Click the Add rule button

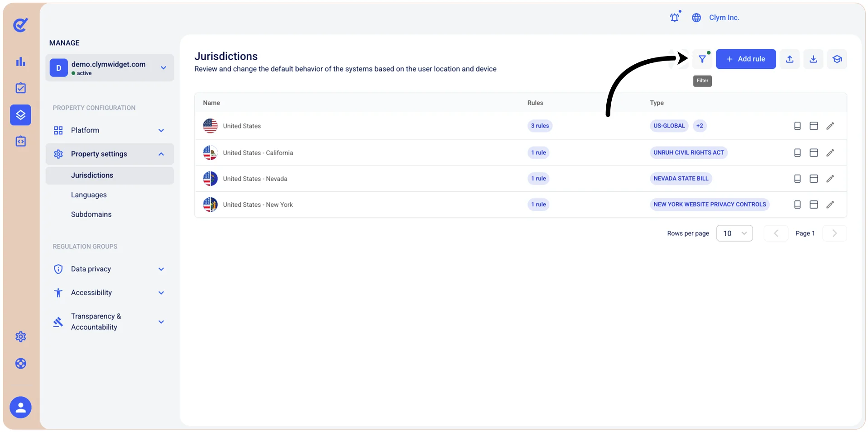pyautogui.click(x=746, y=59)
